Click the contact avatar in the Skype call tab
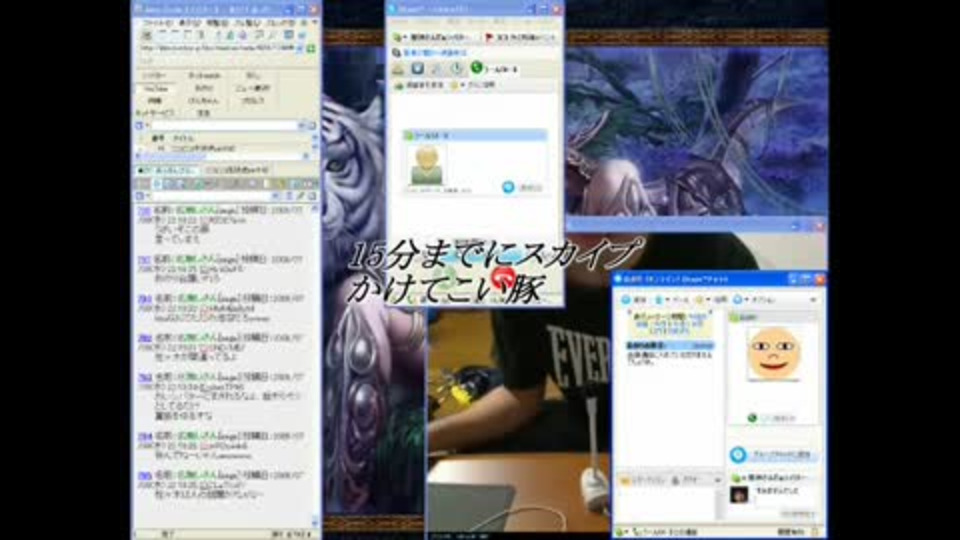This screenshot has height=540, width=960. [x=427, y=164]
